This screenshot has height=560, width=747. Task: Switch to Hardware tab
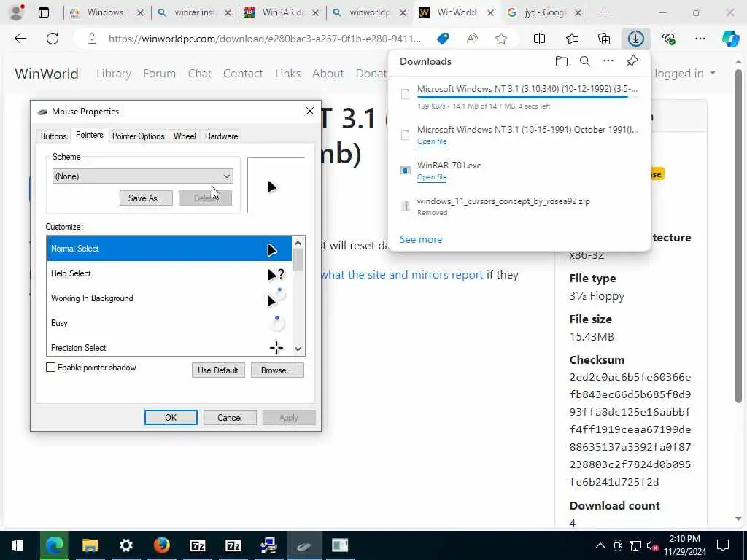(221, 136)
